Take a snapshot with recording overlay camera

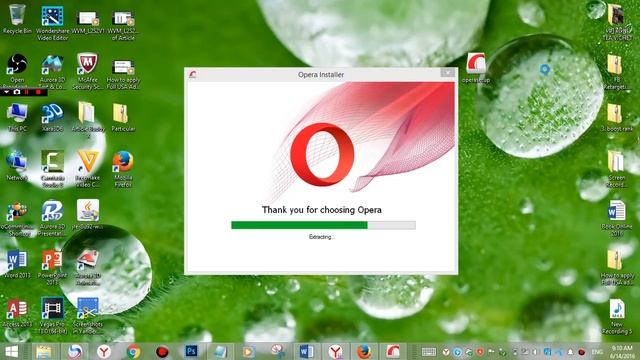tap(17, 92)
